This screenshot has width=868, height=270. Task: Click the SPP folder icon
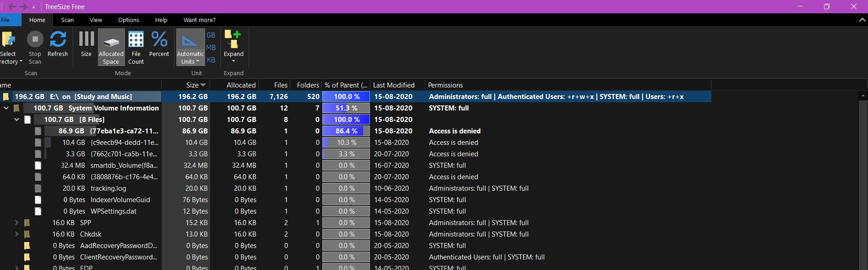(27, 223)
